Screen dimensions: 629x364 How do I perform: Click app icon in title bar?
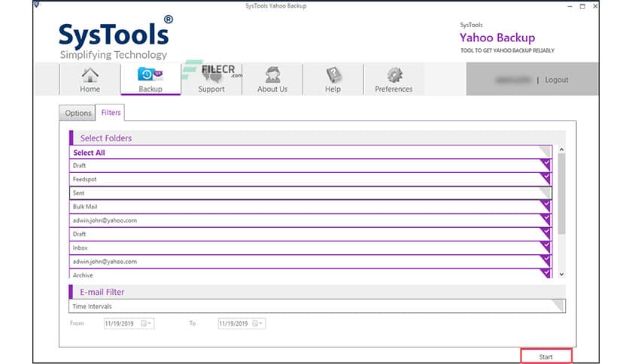[x=37, y=5]
